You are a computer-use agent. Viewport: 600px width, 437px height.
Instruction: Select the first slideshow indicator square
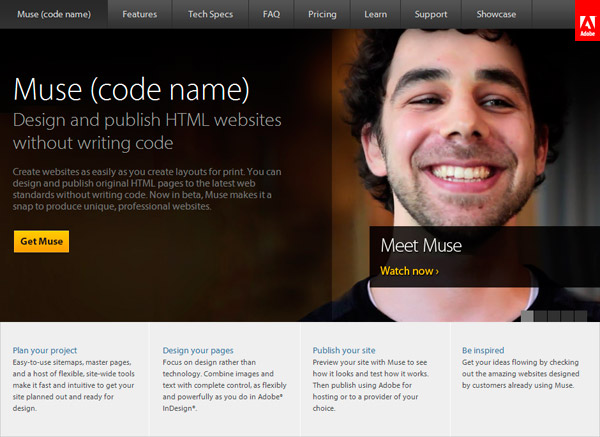pyautogui.click(x=528, y=315)
